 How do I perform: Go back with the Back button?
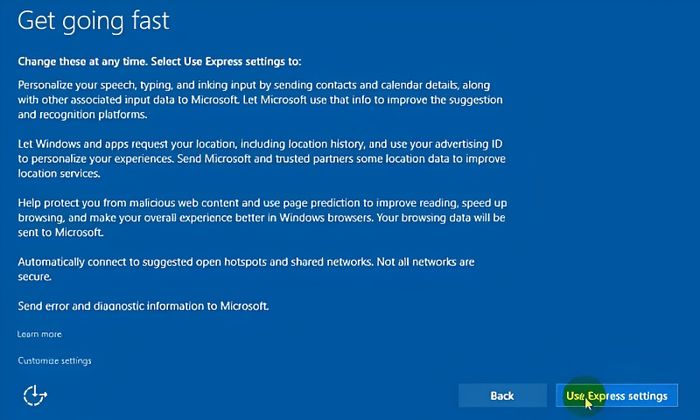click(x=503, y=395)
